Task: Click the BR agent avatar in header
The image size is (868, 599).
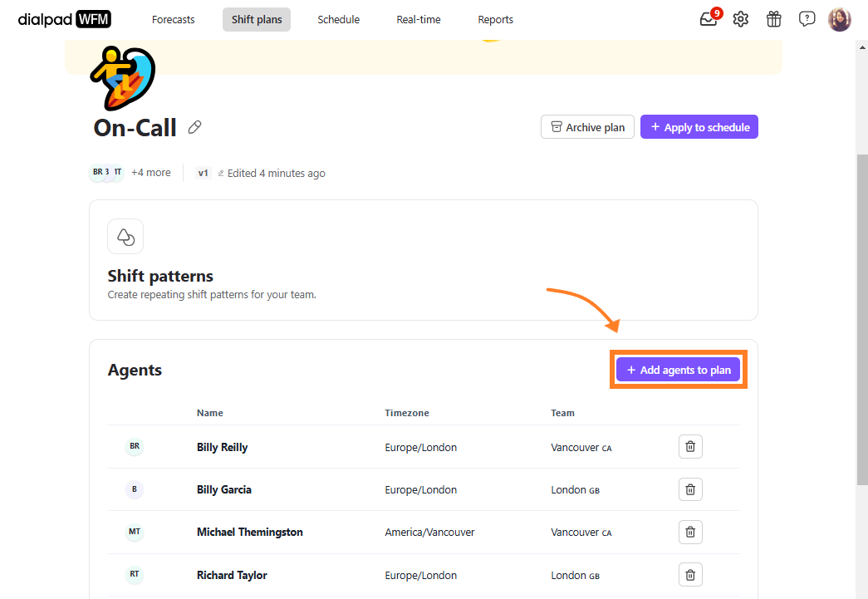Action: (x=97, y=172)
